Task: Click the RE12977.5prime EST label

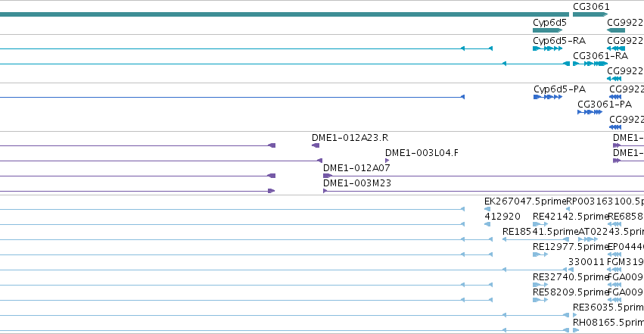Action: click(570, 247)
